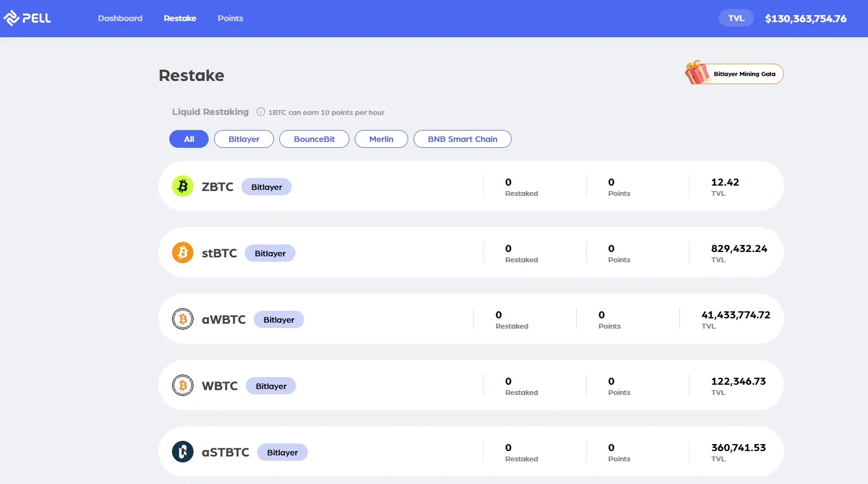Click the WBTC token icon

[x=183, y=386]
